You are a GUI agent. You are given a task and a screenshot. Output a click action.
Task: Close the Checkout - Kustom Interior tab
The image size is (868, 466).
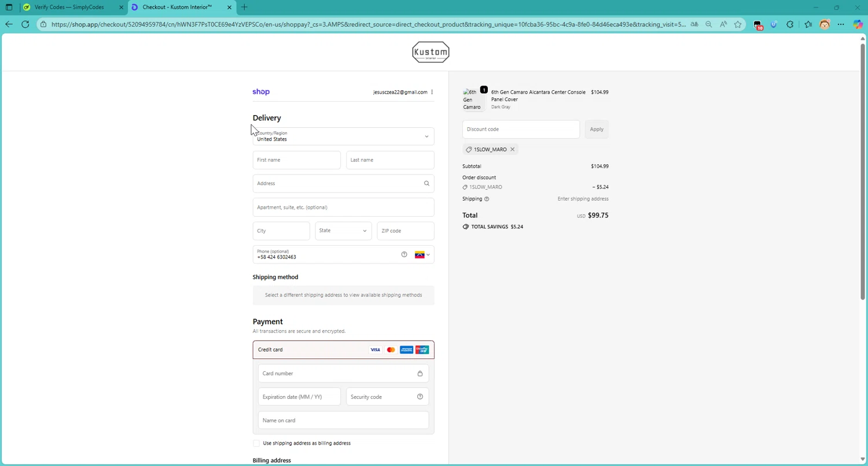229,8
